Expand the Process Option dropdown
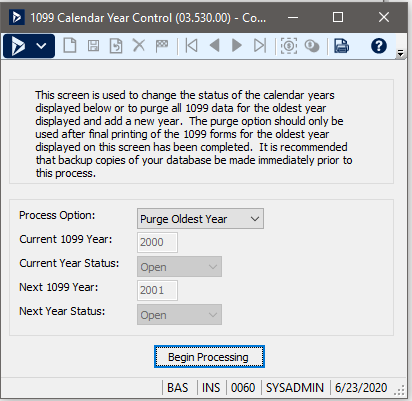The width and height of the screenshot is (412, 401). (x=200, y=219)
